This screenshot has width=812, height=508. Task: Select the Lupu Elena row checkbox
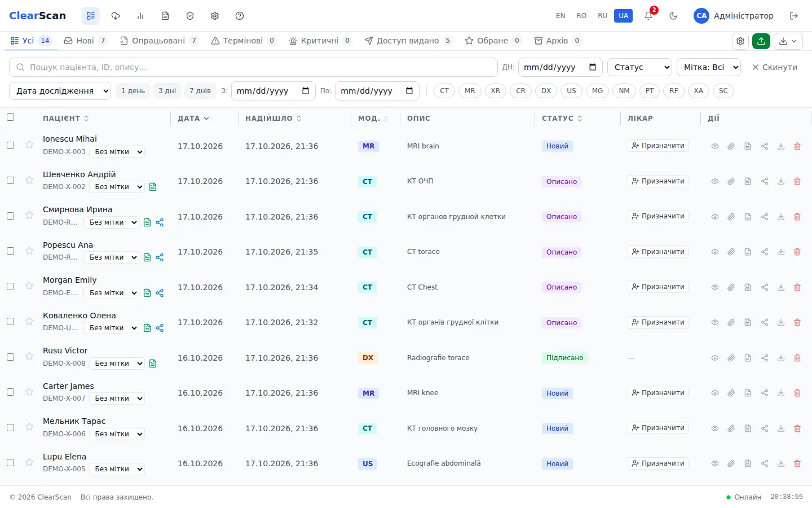point(10,462)
